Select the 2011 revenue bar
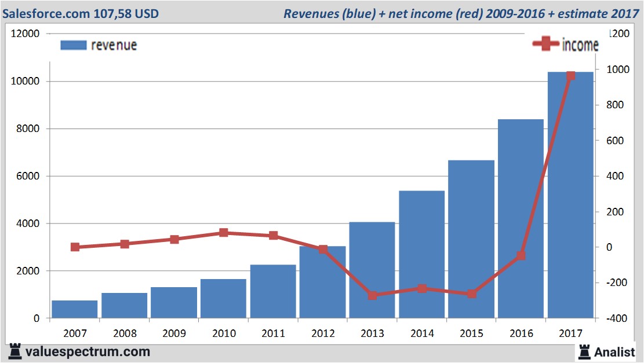Image resolution: width=644 pixels, height=363 pixels. click(273, 291)
